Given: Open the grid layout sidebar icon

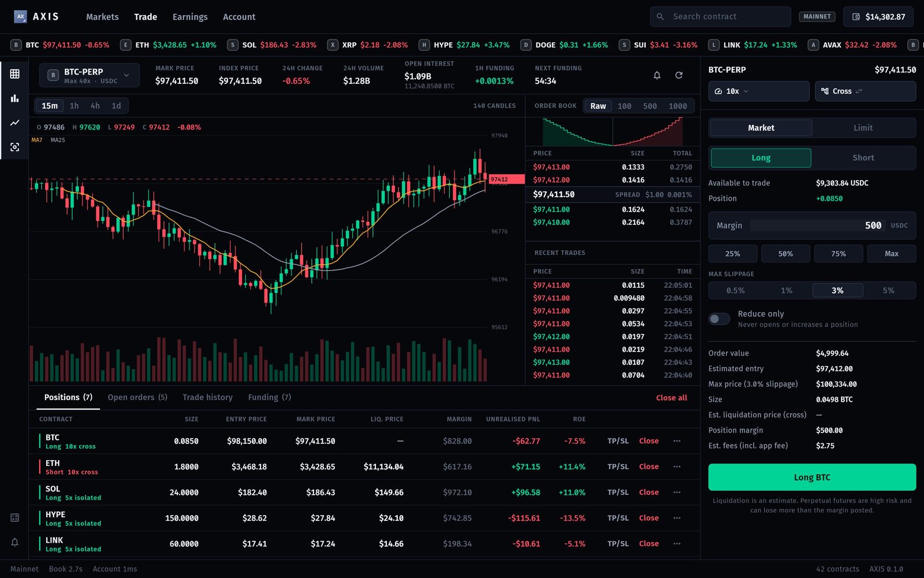Looking at the screenshot, I should point(15,74).
